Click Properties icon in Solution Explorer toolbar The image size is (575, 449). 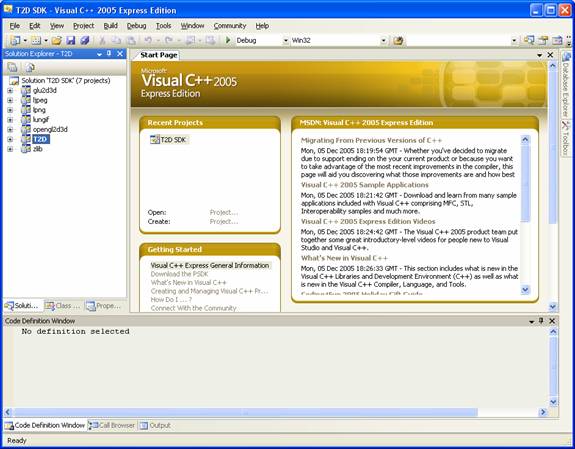(12, 67)
